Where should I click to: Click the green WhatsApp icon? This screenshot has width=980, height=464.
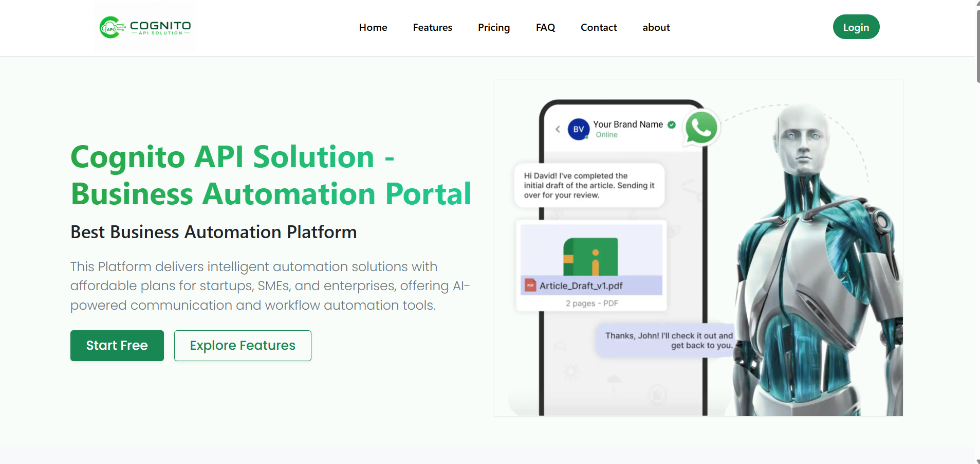[701, 128]
